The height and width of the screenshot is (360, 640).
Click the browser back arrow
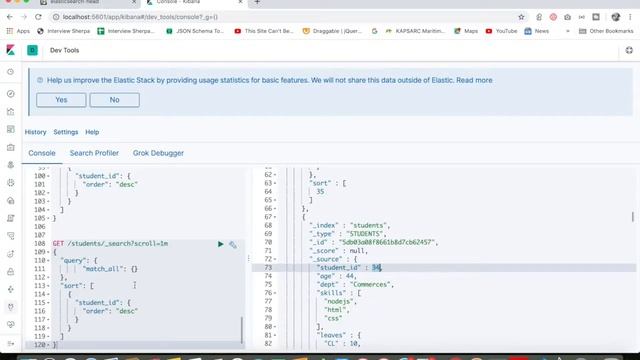click(10, 17)
